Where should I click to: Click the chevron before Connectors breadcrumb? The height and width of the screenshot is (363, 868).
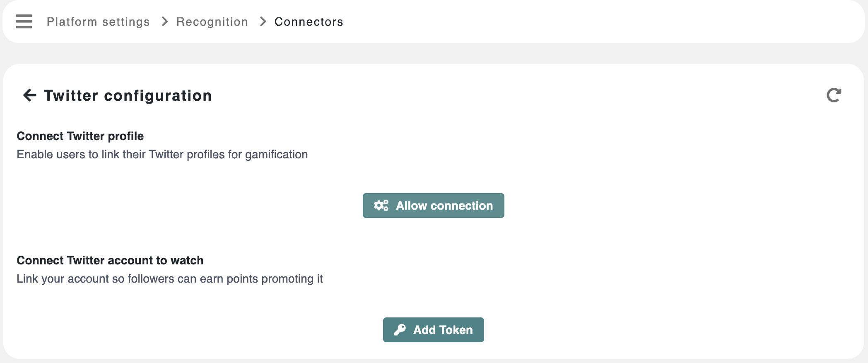click(263, 22)
